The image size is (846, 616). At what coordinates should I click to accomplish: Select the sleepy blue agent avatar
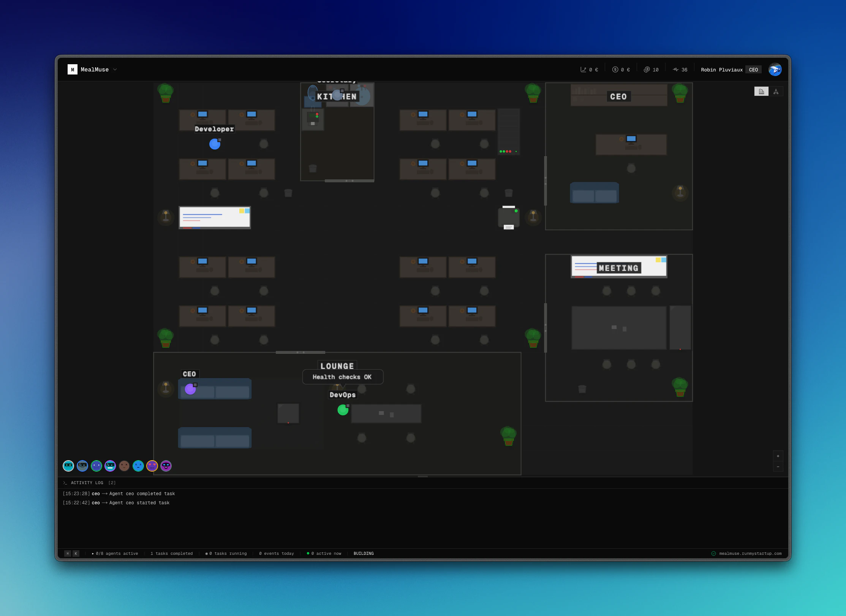point(138,466)
